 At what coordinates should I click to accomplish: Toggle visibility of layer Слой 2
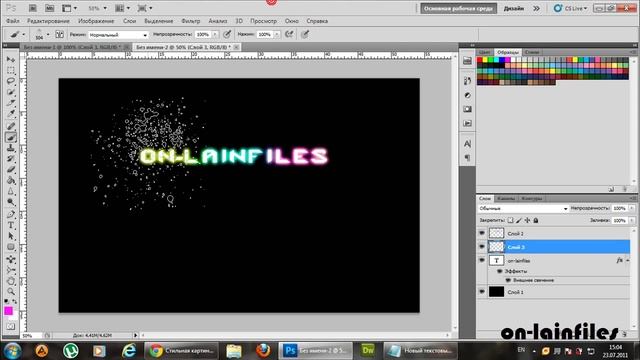[x=482, y=233]
